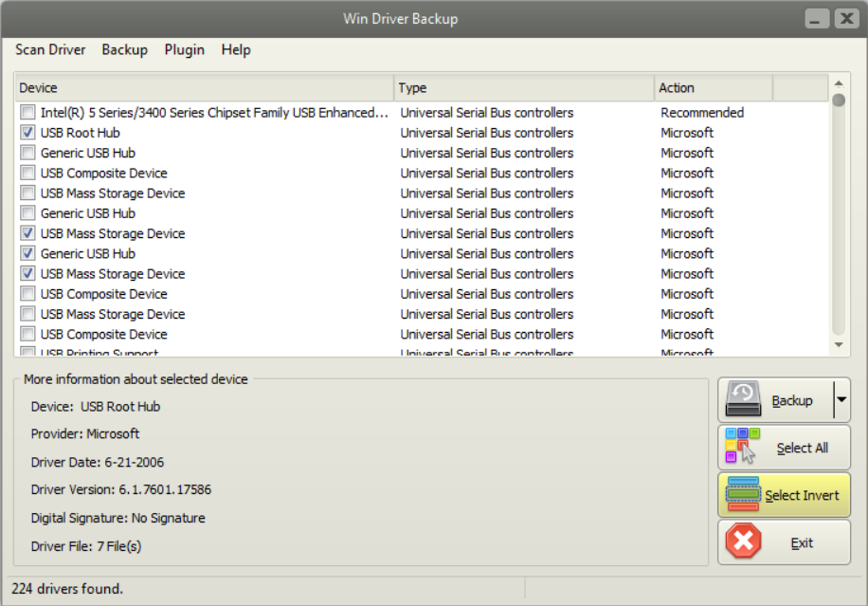
Task: Click the scrollbar up arrow of driver list
Action: pyautogui.click(x=839, y=83)
